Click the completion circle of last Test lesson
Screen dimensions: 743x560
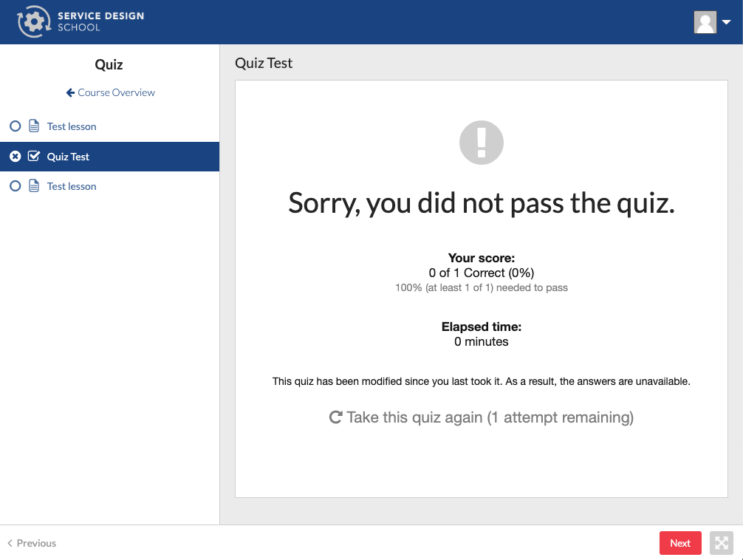[16, 186]
